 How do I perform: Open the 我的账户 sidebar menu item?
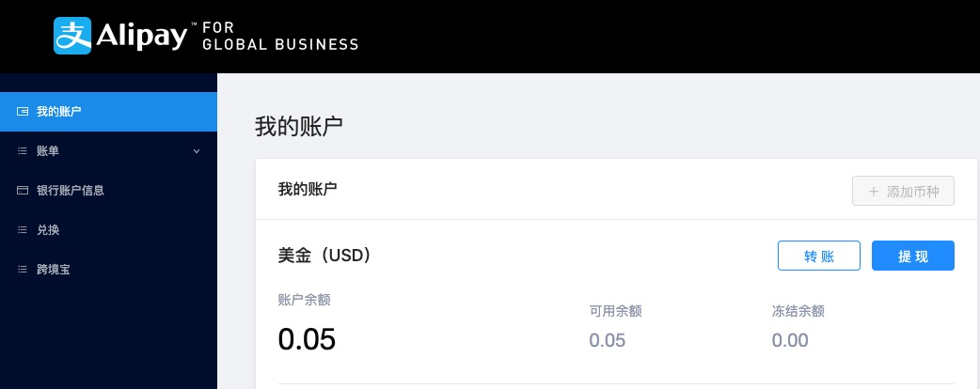[58, 112]
